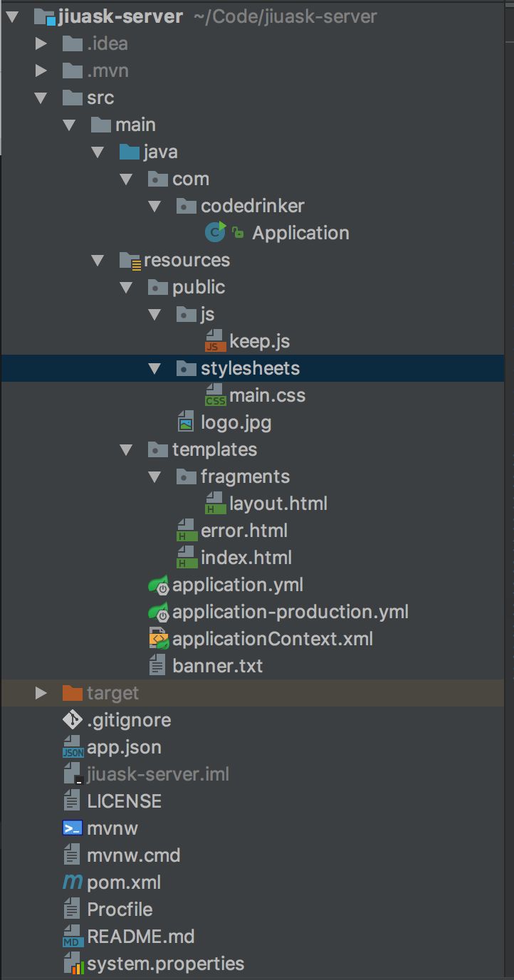Select the banner.txt file
Image resolution: width=514 pixels, height=980 pixels.
[217, 666]
